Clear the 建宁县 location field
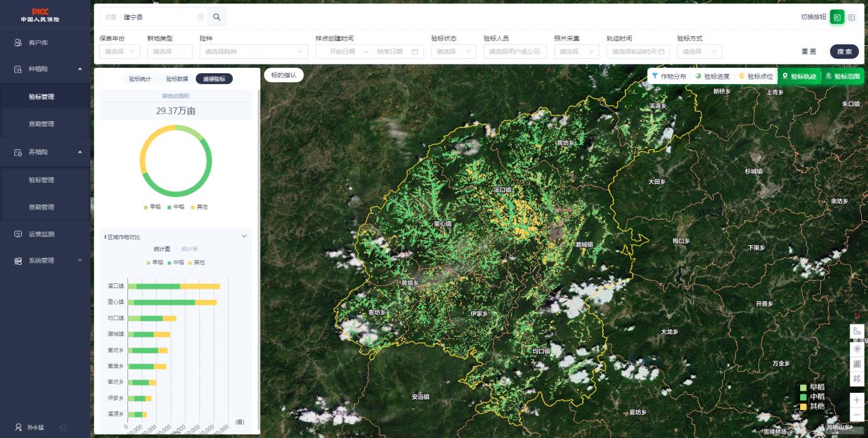 (x=201, y=17)
